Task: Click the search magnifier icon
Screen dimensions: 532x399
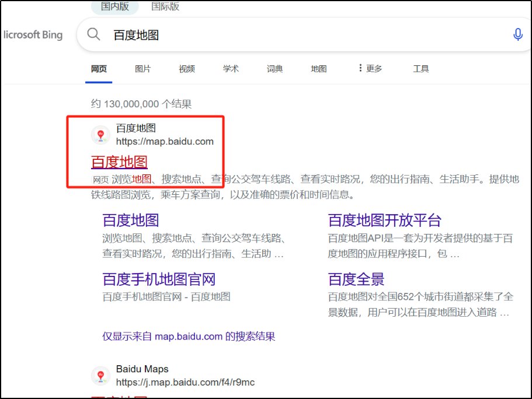Action: (93, 34)
